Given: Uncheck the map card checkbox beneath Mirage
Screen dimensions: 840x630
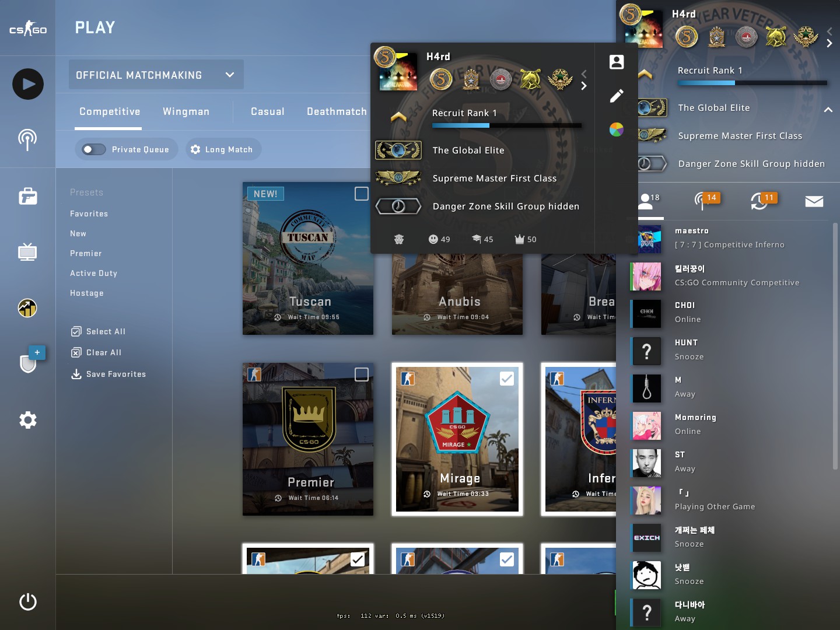Looking at the screenshot, I should point(507,559).
